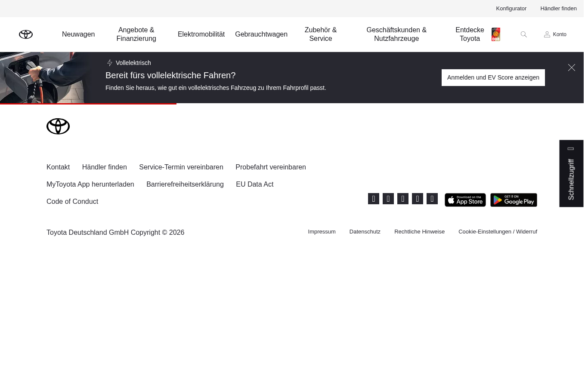Open the Rechtliche Hinweise link
The image size is (588, 387).
(x=419, y=232)
